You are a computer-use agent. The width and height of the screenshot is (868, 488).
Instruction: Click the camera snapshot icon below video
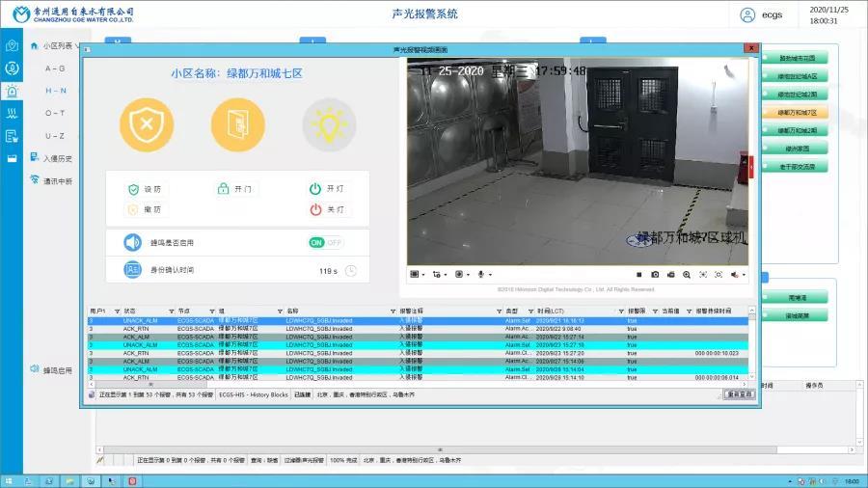[x=655, y=275]
